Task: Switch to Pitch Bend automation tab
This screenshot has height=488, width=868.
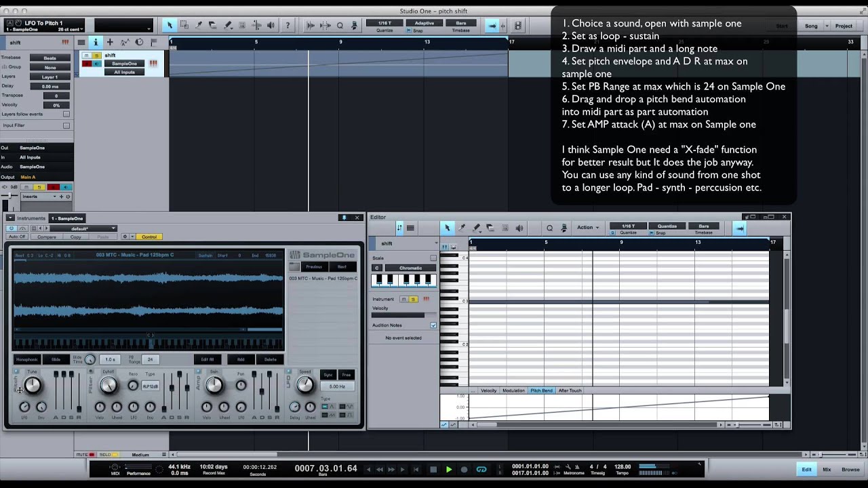Action: 541,390
